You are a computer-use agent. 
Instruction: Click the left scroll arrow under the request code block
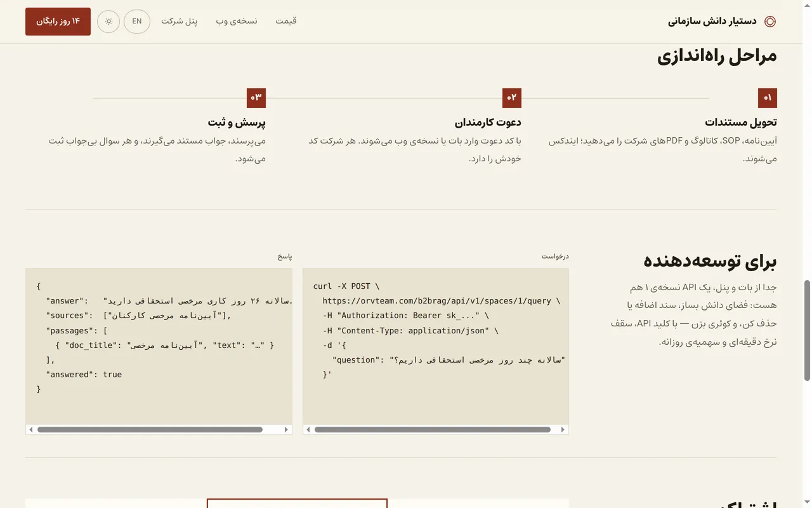pyautogui.click(x=308, y=430)
